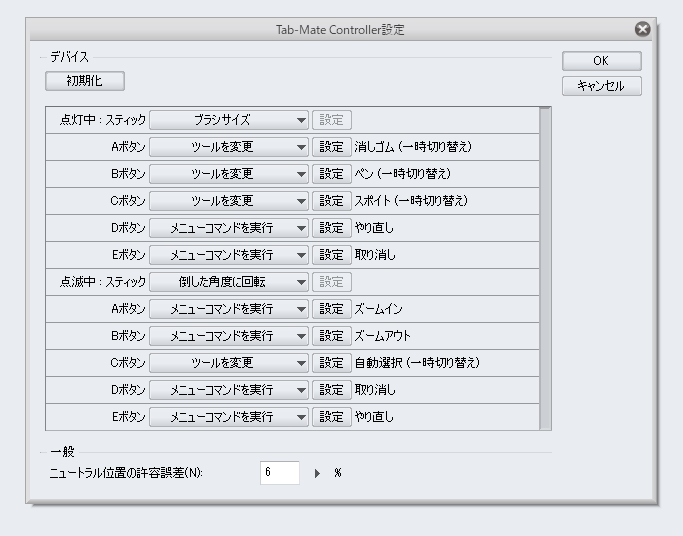Click the キャンセル button
Viewport: 683px width, 536px height.
click(x=600, y=86)
